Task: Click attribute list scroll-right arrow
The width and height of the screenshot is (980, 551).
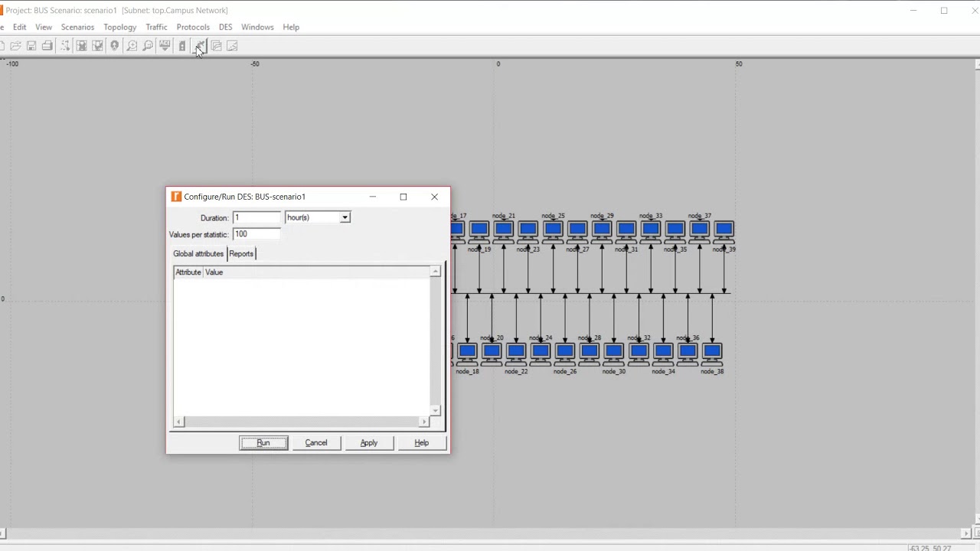Action: pyautogui.click(x=424, y=422)
